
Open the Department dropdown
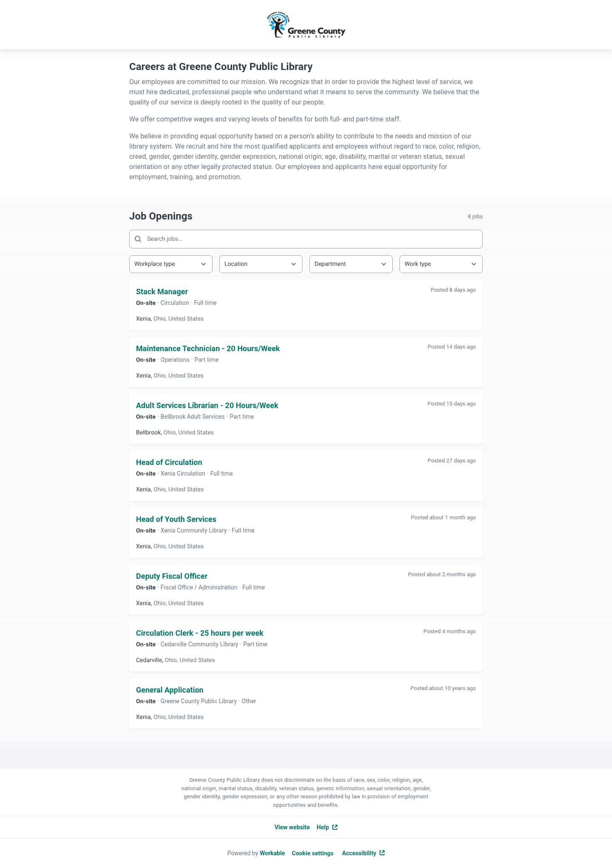click(x=351, y=264)
